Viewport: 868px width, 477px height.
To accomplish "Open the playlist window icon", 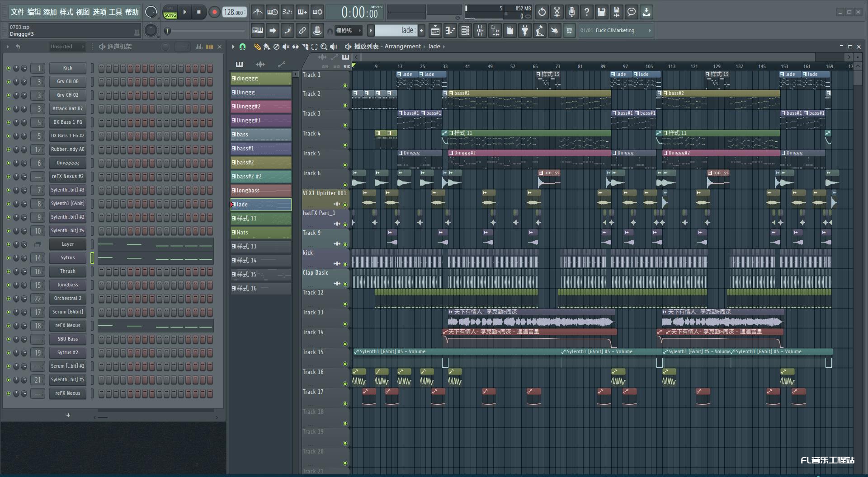I will pyautogui.click(x=435, y=31).
